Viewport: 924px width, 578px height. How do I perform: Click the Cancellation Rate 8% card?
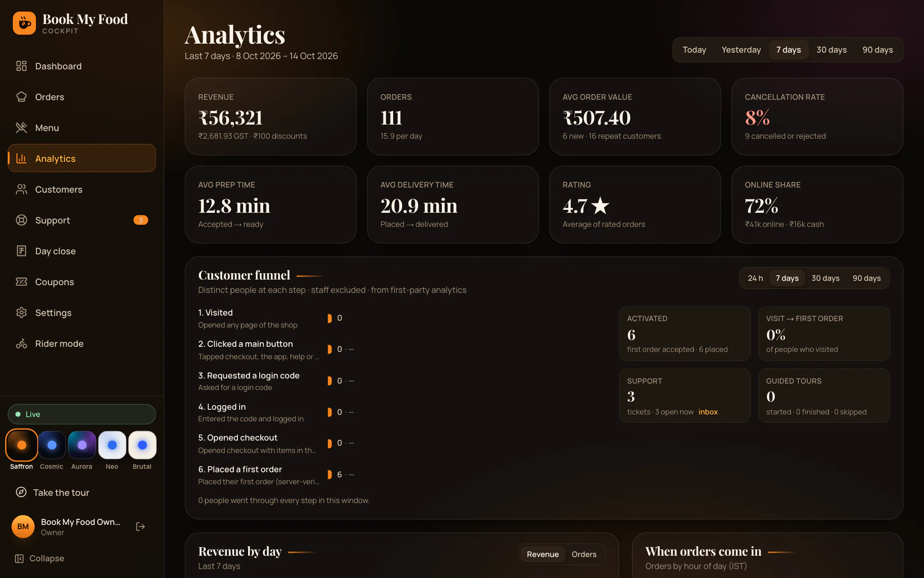click(x=817, y=116)
